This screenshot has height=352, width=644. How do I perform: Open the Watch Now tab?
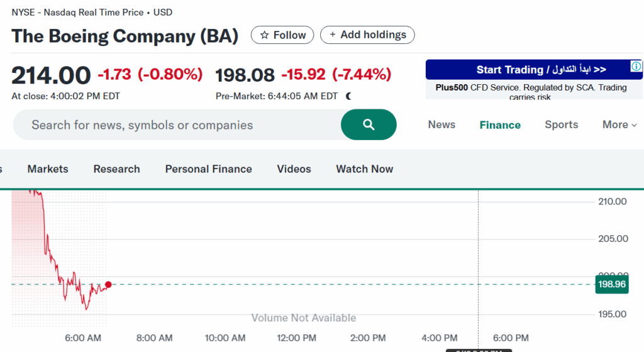(365, 169)
